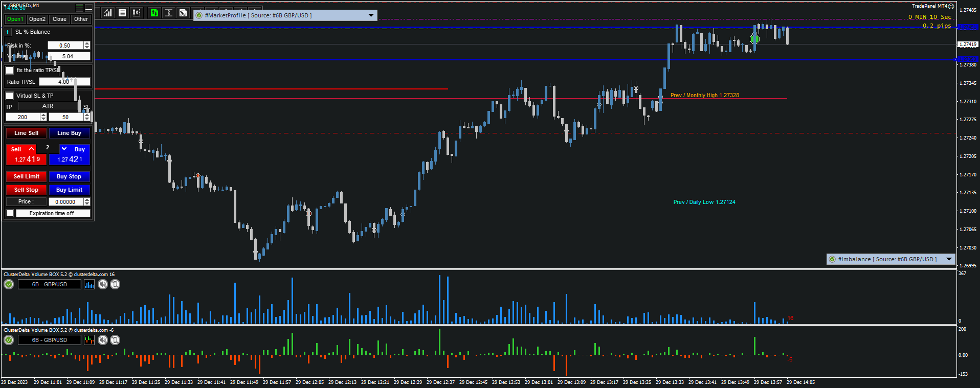Screen dimensions: 980x388
Task: Tick the Virtual SL & TP checkbox
Action: tap(10, 96)
